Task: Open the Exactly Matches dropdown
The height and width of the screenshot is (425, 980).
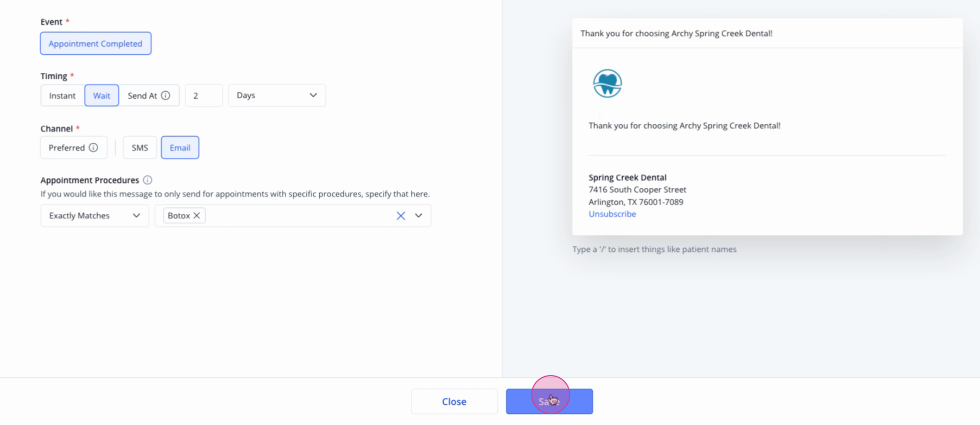Action: tap(94, 215)
